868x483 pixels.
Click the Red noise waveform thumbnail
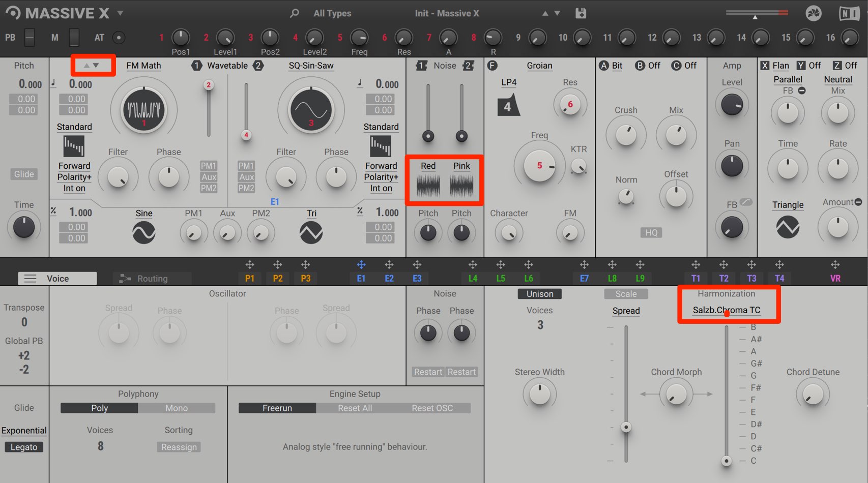pos(428,186)
